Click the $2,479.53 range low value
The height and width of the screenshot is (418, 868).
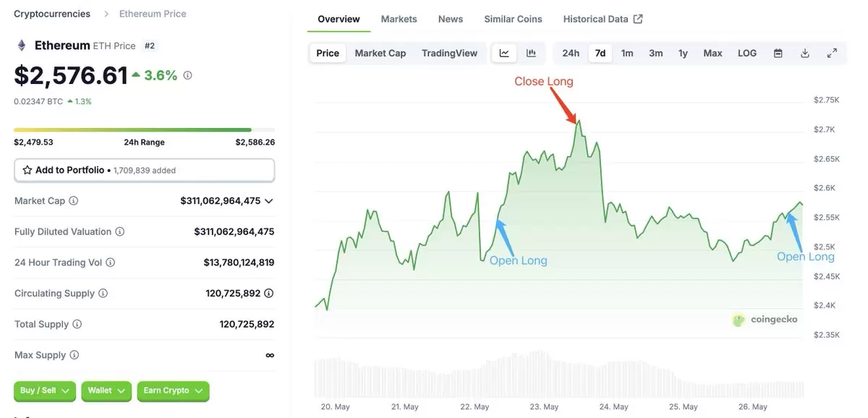[x=33, y=142]
